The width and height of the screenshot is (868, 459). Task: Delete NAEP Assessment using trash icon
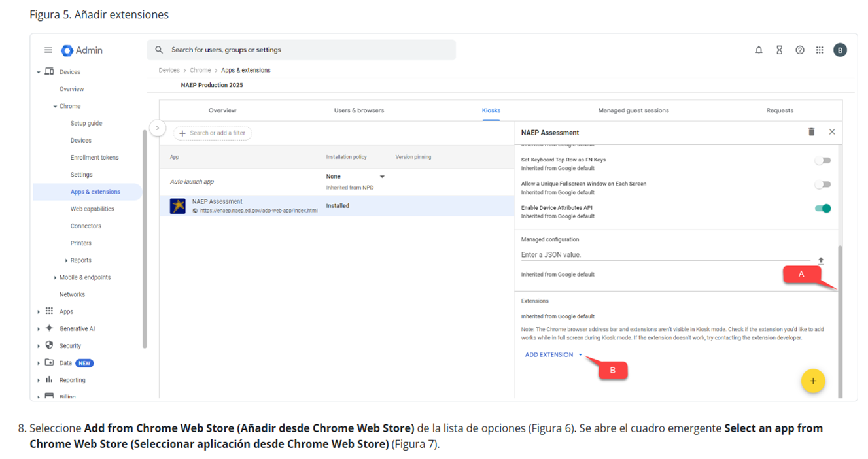coord(811,132)
